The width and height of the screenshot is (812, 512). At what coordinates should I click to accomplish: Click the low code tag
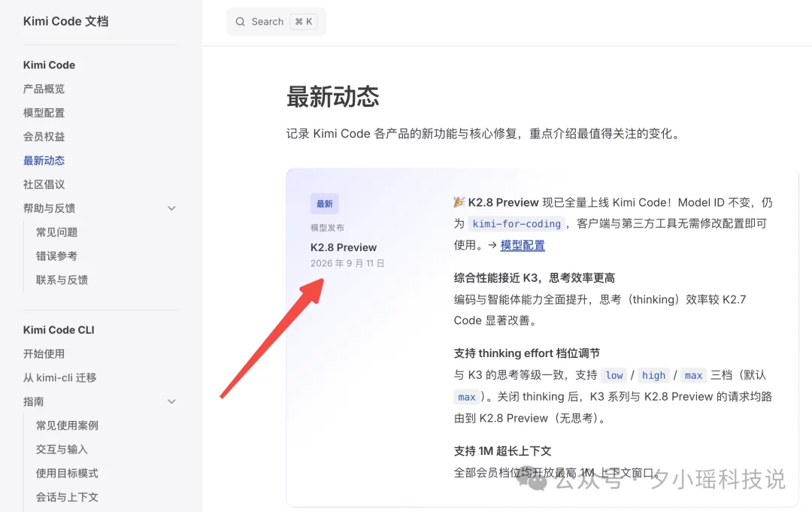[614, 375]
